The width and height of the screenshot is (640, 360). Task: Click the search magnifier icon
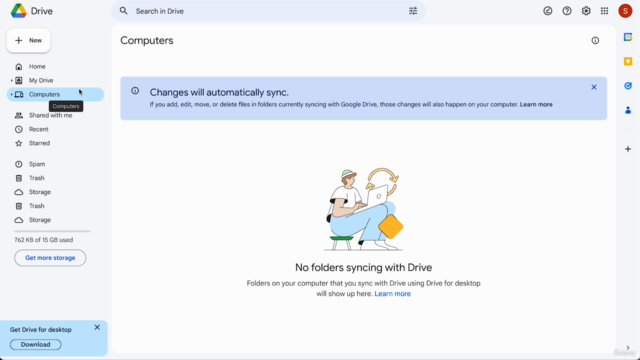coord(123,11)
